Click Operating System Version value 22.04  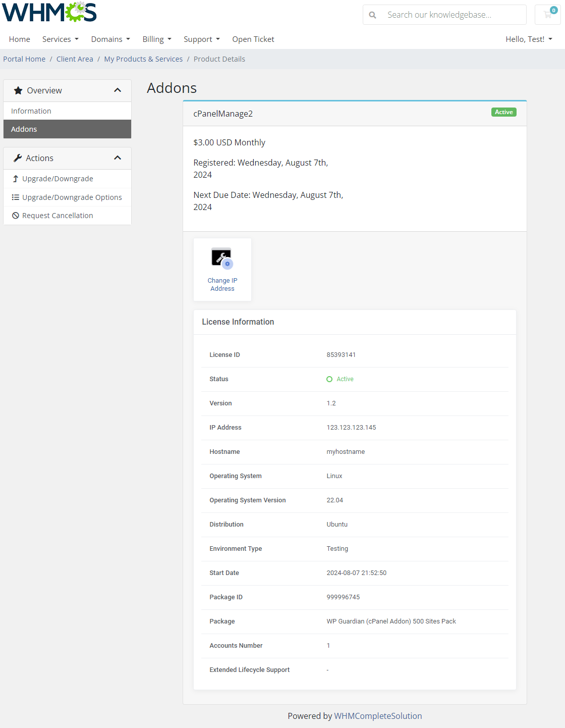click(x=335, y=500)
